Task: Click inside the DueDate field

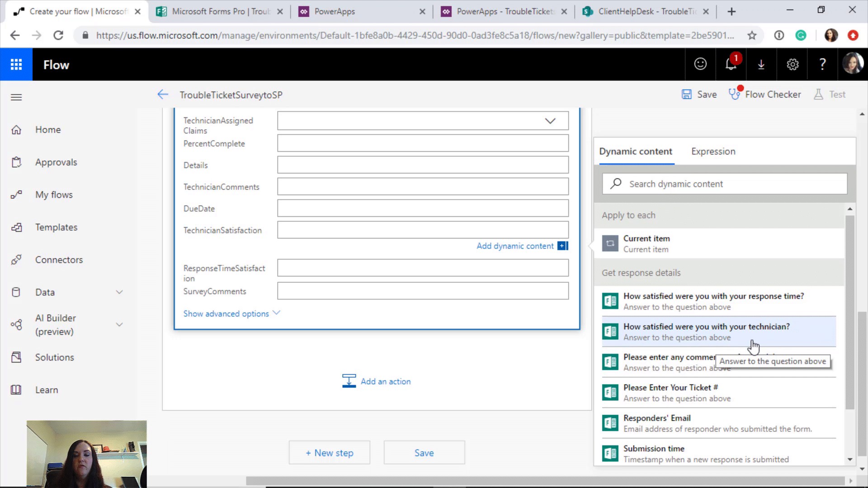Action: click(x=423, y=208)
